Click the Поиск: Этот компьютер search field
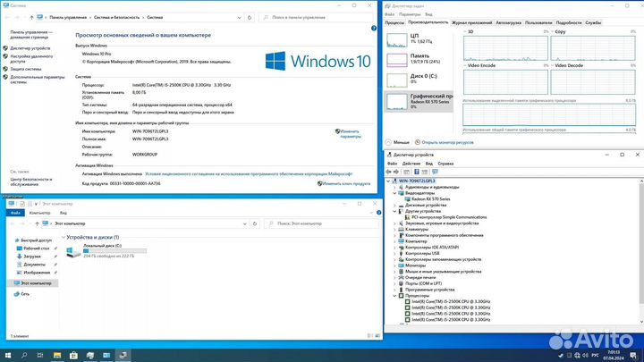 coord(321,223)
